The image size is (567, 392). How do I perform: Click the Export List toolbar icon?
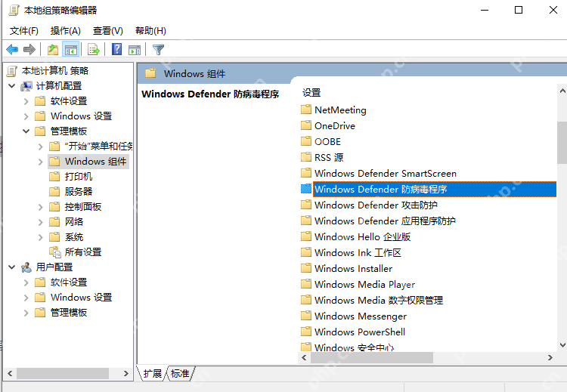coord(93,50)
